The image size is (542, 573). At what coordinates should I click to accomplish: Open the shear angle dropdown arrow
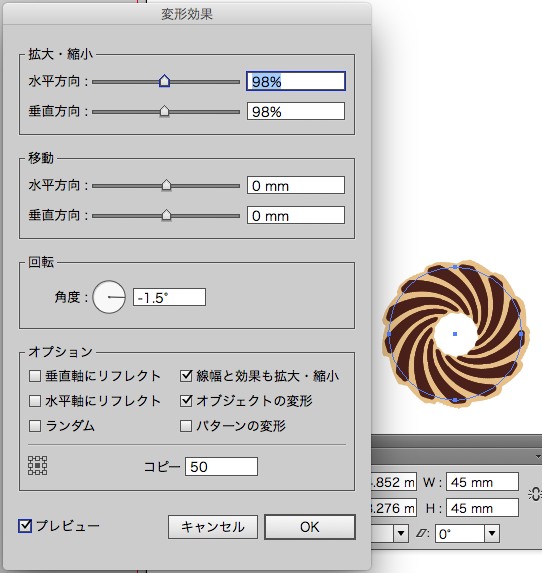click(492, 534)
